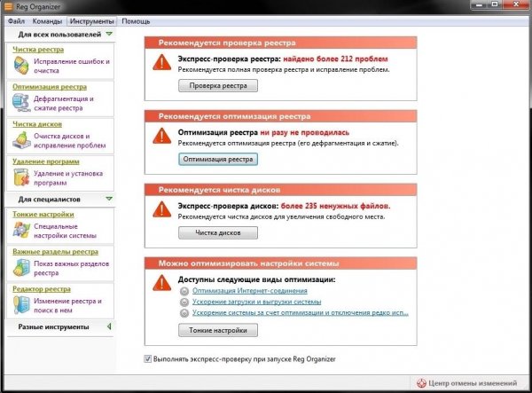Image resolution: width=532 pixels, height=393 pixels.
Task: Open the Инструменты menu
Action: click(x=91, y=21)
